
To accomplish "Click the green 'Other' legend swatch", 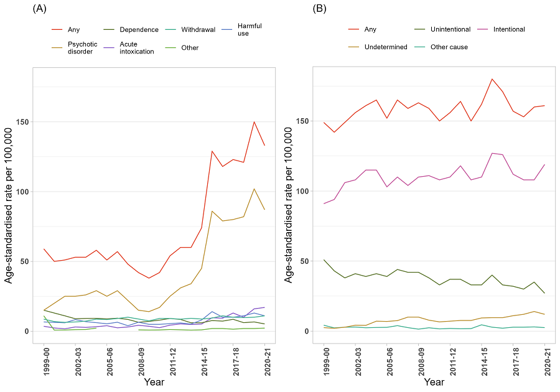I will tap(170, 48).
